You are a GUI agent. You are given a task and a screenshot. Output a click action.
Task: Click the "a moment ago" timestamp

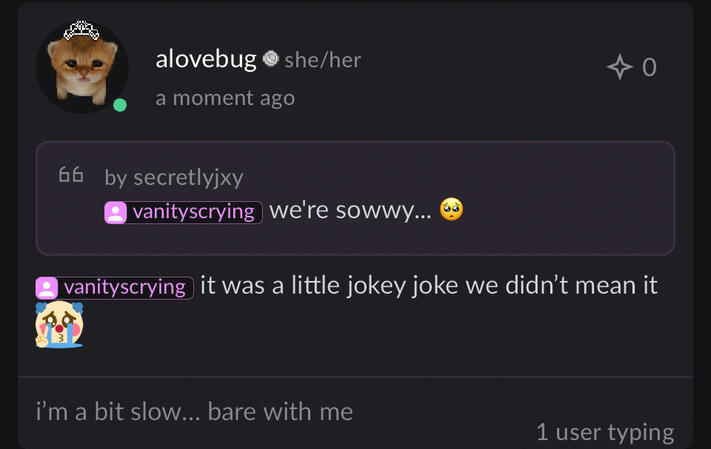[225, 98]
